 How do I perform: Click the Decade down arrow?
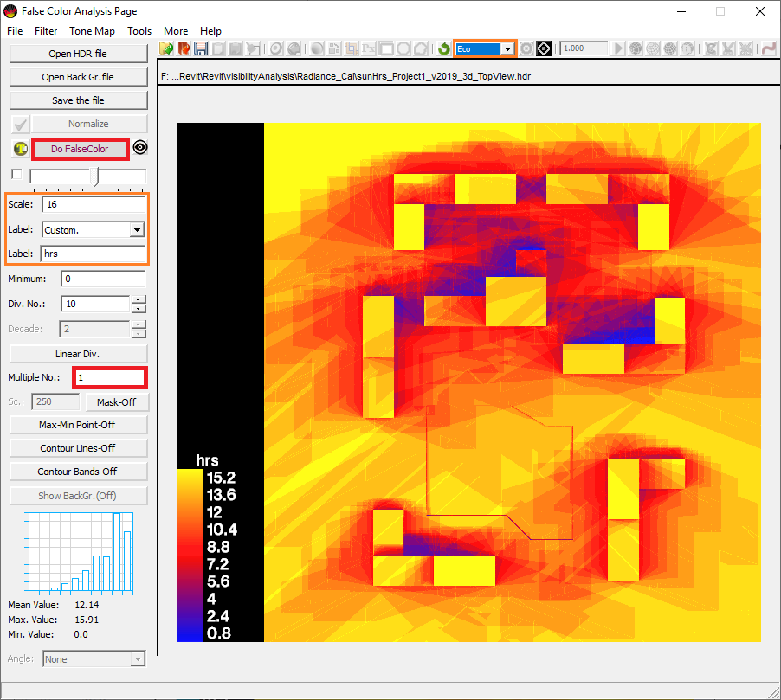[139, 333]
